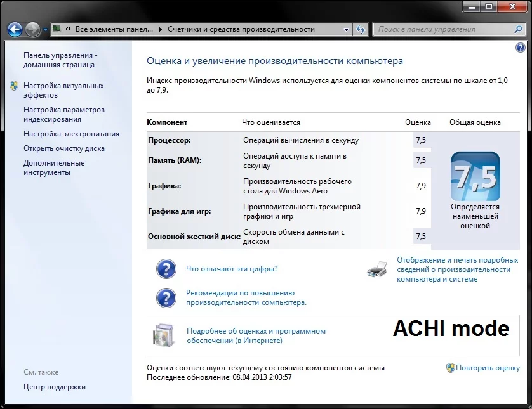Click software box icon near 'Подробнее об оценках'
The height and width of the screenshot is (409, 532).
click(x=164, y=335)
